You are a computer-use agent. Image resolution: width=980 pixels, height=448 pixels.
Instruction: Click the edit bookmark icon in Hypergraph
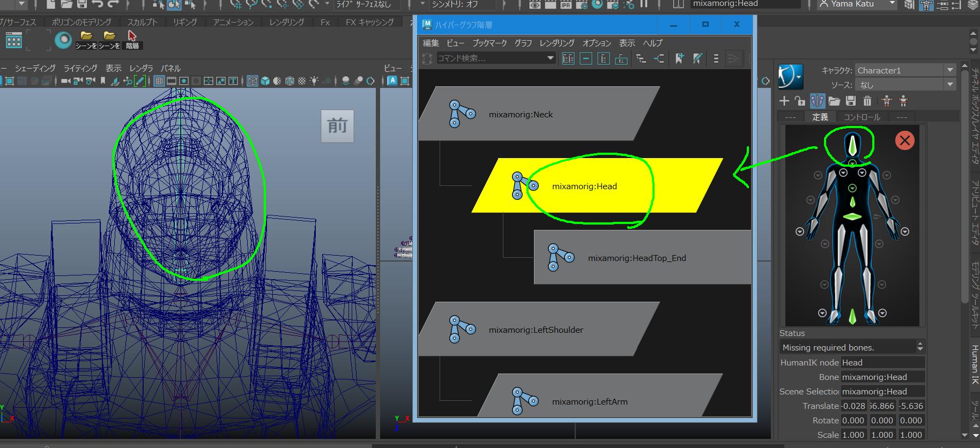697,58
